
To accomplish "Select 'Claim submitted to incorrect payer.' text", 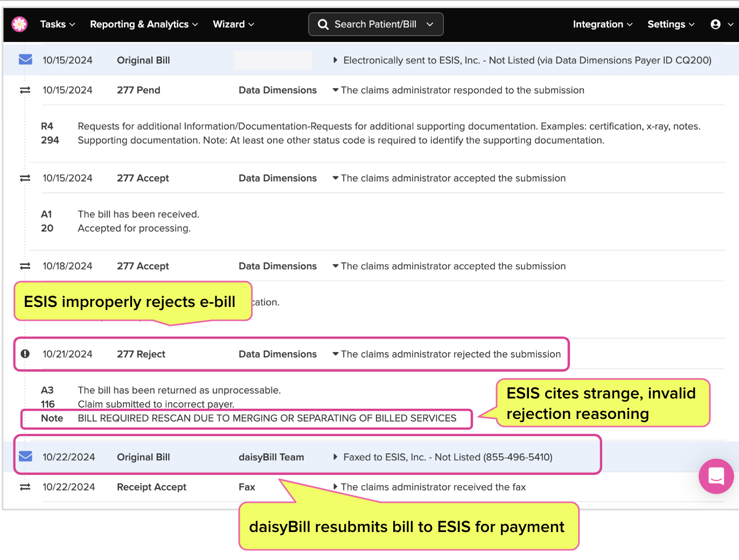I will [156, 404].
